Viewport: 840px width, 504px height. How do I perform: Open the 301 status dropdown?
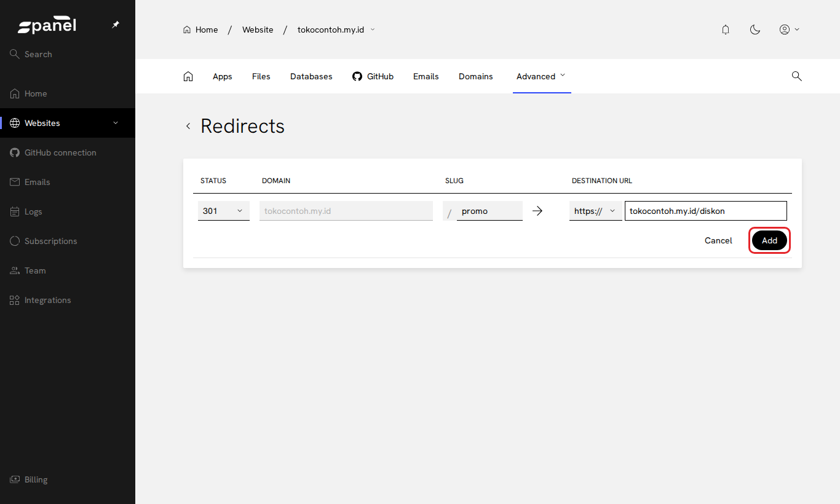point(224,211)
